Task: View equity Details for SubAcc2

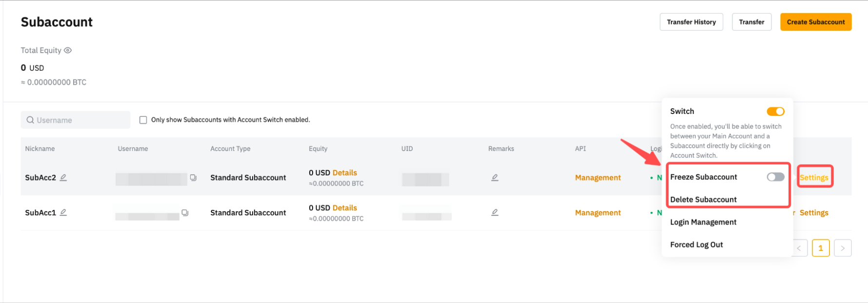Action: click(x=345, y=172)
